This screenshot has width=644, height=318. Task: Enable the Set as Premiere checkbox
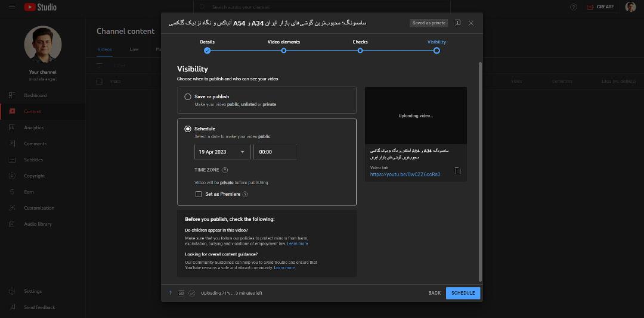pos(199,194)
